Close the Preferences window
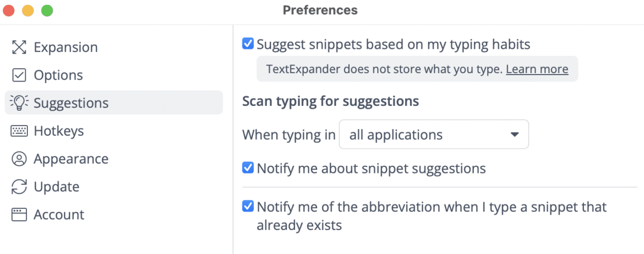 9,10
